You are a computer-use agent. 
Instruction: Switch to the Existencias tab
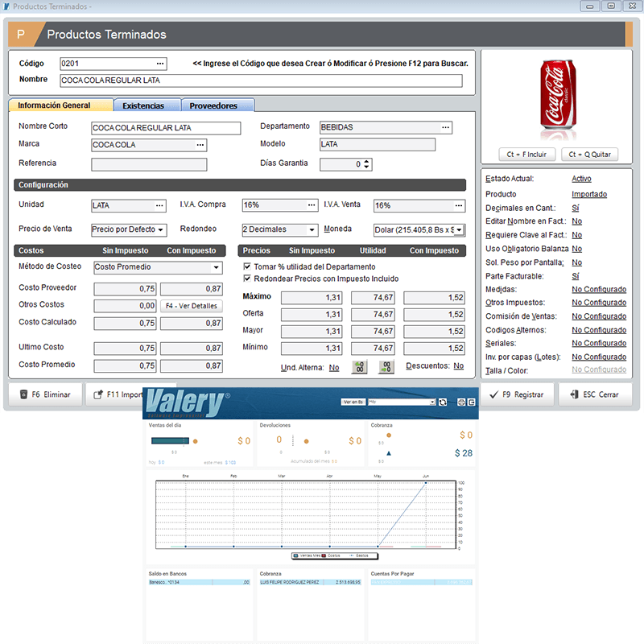[x=143, y=105]
